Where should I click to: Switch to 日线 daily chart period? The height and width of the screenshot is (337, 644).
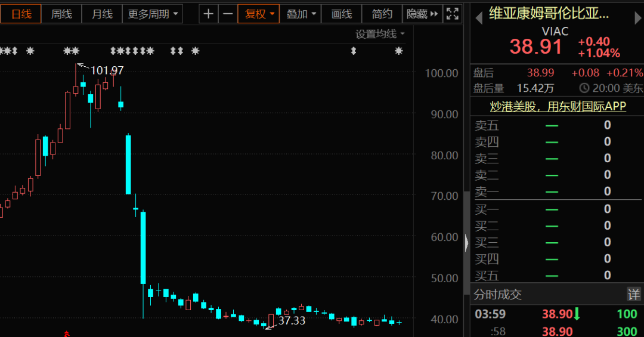[x=21, y=14]
